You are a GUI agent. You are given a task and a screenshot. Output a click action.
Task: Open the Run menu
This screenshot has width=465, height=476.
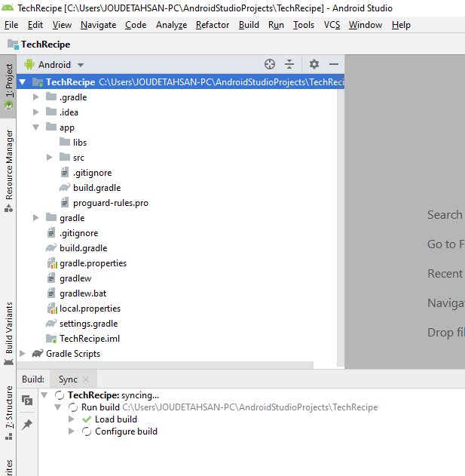tap(276, 25)
